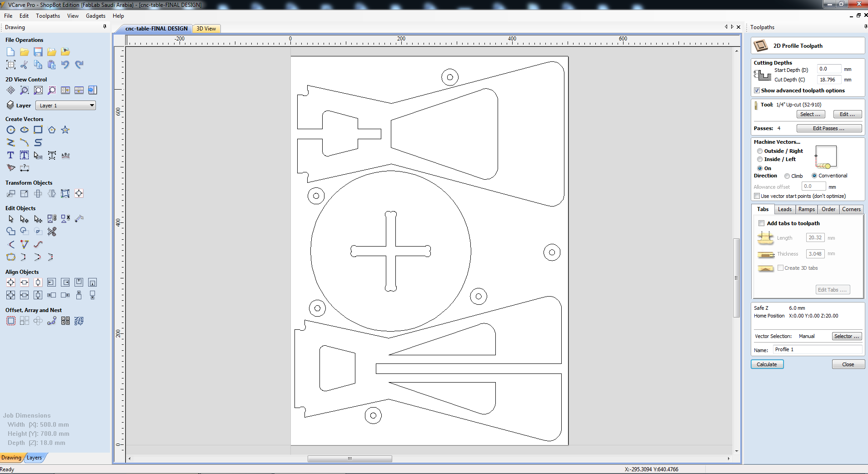Click the Next document tab arrow
This screenshot has height=474, width=868.
point(732,27)
